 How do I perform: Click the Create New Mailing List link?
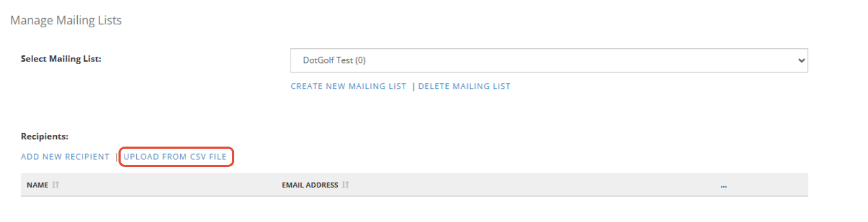[x=348, y=87]
